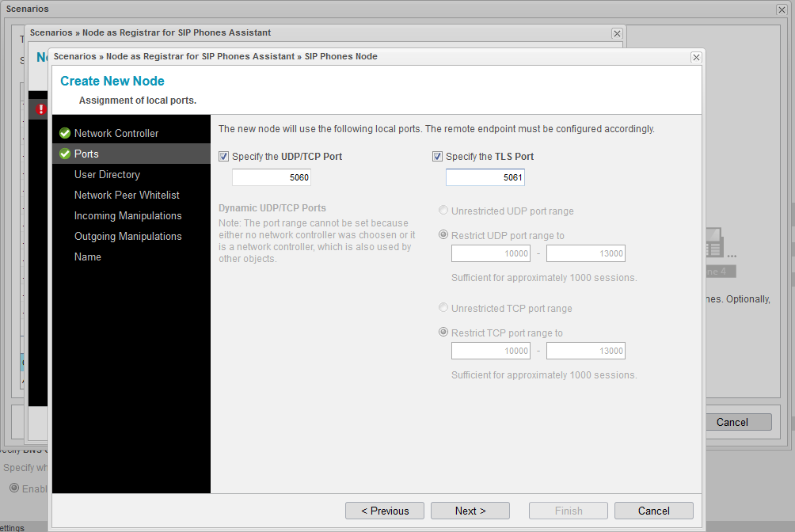Viewport: 795px width, 532px height.
Task: Click the green check icon beside Network Controller
Action: tap(65, 134)
